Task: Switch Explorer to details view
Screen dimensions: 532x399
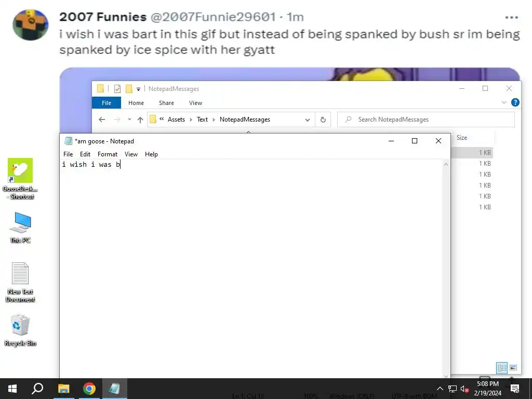Action: click(x=502, y=368)
